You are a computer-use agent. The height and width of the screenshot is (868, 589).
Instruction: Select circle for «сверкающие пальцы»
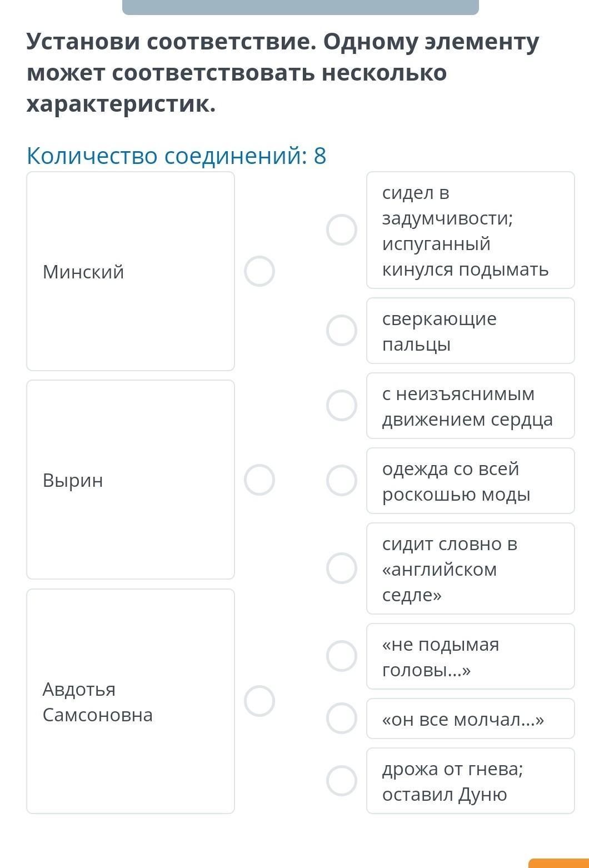[x=342, y=331]
